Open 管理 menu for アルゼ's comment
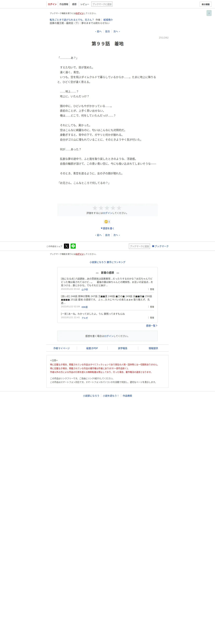The height and width of the screenshot is (644, 215). [x=151, y=318]
